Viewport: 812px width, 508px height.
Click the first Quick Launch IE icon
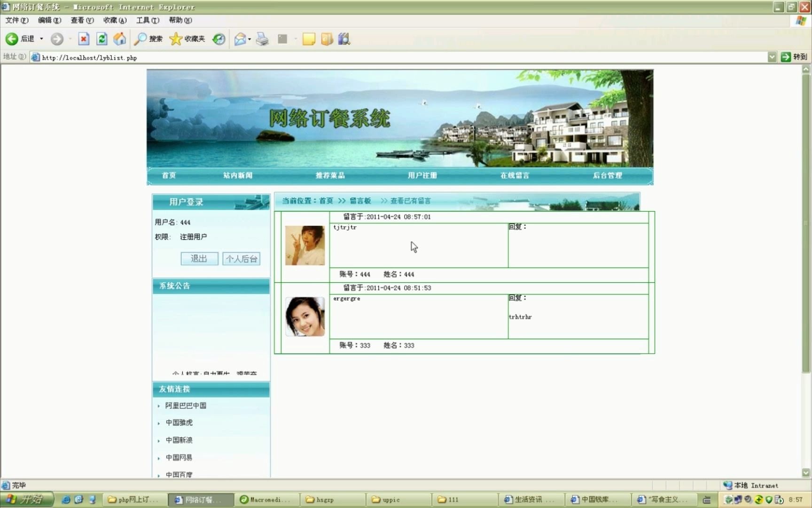[66, 500]
